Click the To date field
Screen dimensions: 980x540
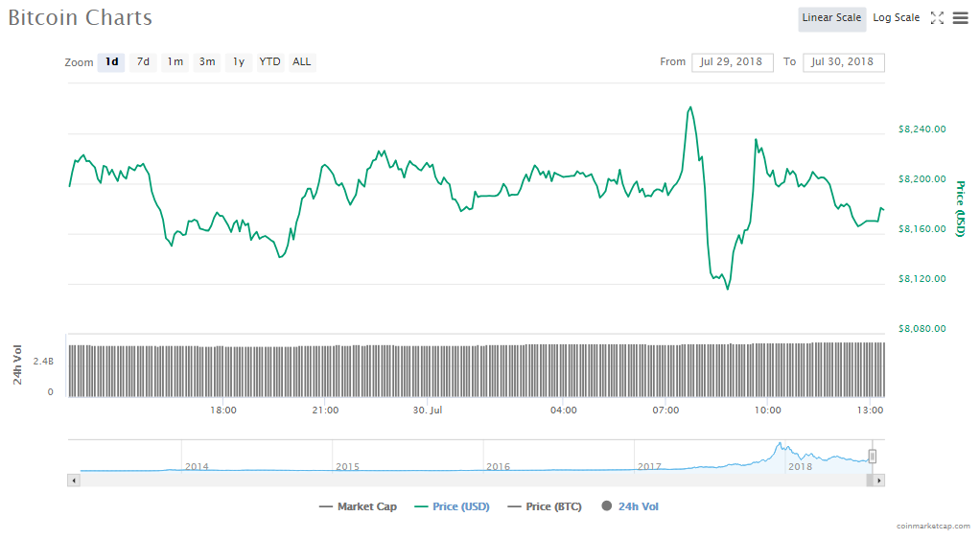(843, 62)
